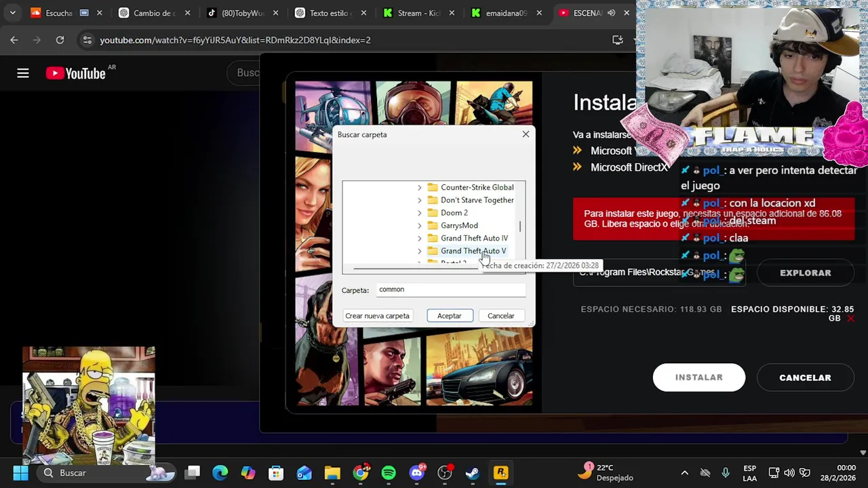This screenshot has width=868, height=488.
Task: Click the YouTube logo
Action: 76,73
